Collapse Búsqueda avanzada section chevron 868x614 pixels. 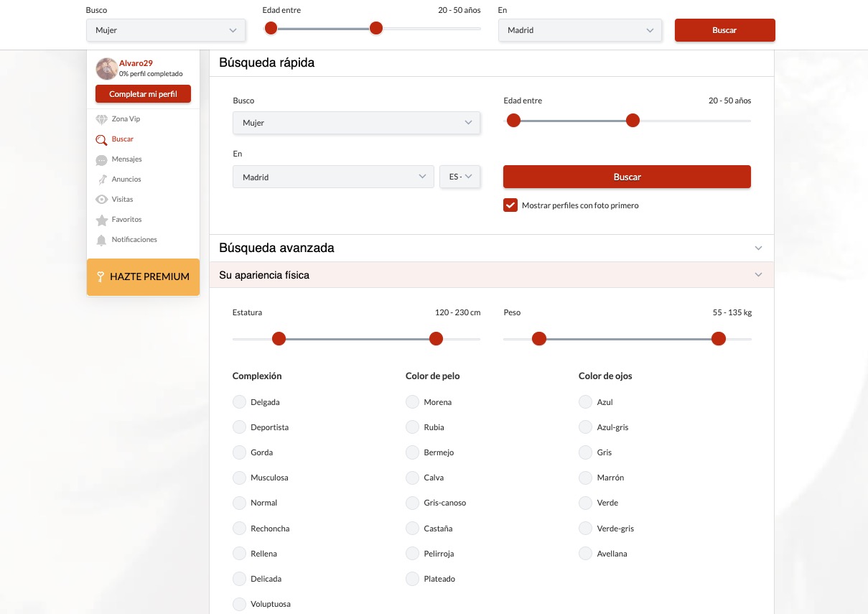point(759,248)
